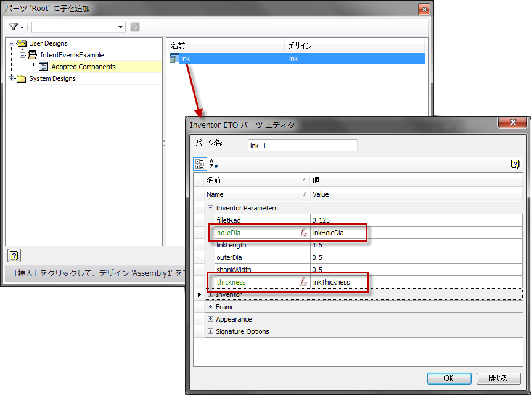Screen dimensions: 532x395
Task: Edit the linkHoleDia value cell
Action: [416, 233]
